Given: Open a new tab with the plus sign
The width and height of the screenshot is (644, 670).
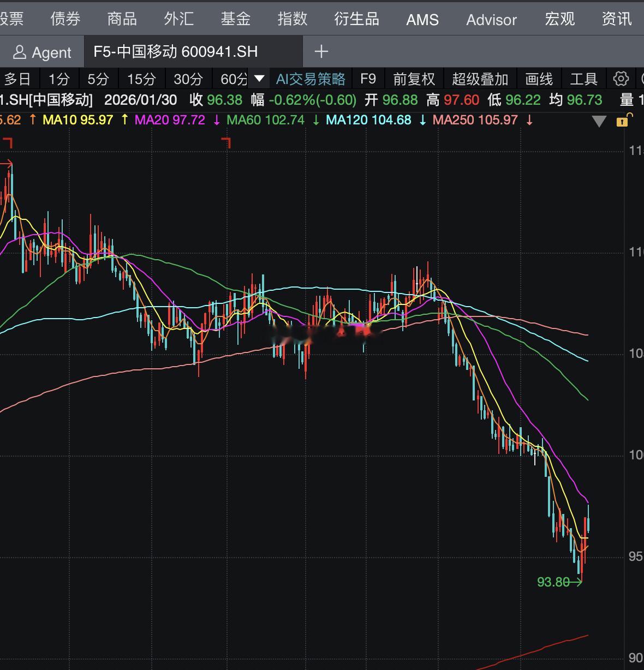Looking at the screenshot, I should 321,52.
